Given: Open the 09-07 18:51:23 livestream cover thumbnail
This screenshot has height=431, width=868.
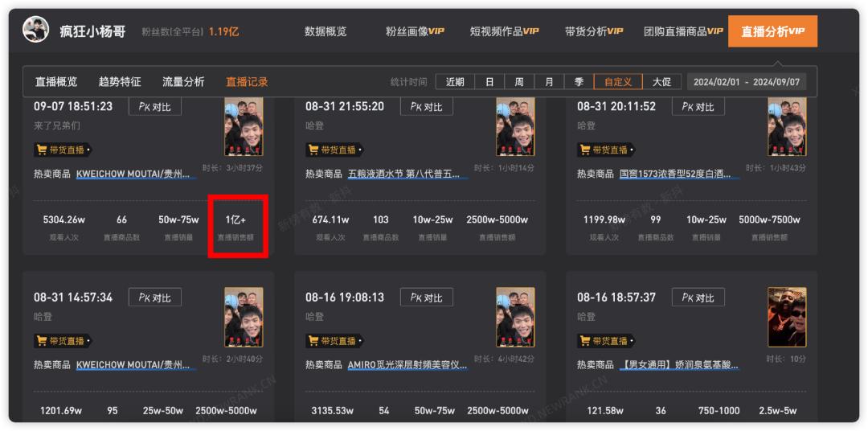Looking at the screenshot, I should 244,127.
